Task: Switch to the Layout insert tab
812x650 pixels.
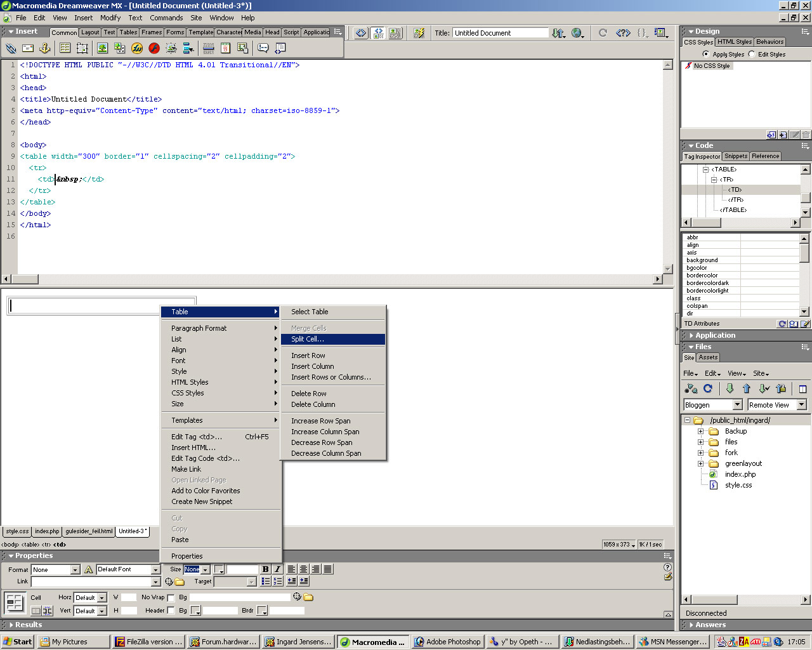Action: (89, 32)
